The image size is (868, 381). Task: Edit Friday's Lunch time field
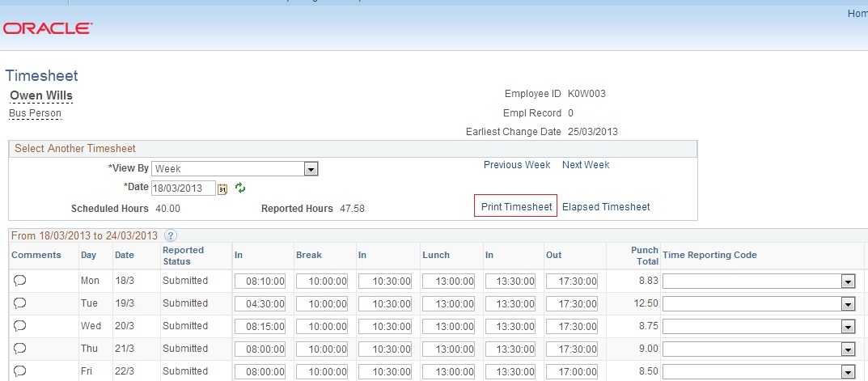click(448, 372)
